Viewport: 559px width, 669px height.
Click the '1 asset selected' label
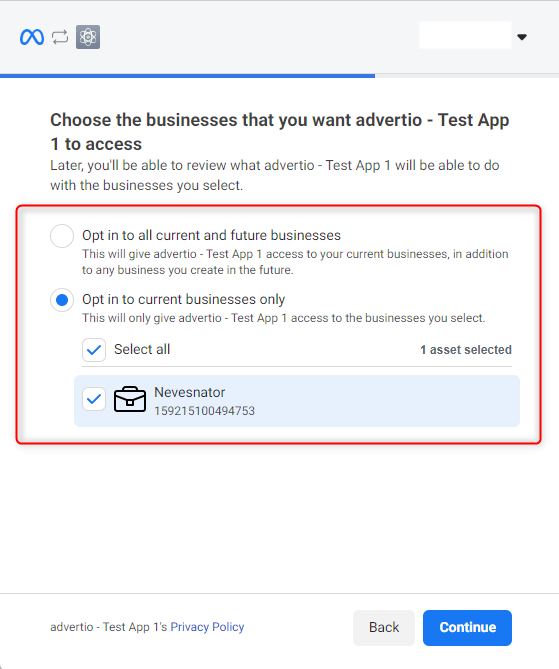(466, 350)
